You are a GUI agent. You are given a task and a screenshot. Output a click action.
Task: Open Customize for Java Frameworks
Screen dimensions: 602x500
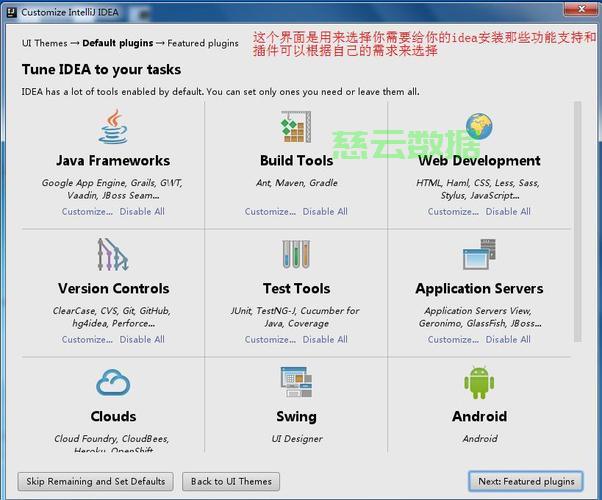(x=87, y=212)
